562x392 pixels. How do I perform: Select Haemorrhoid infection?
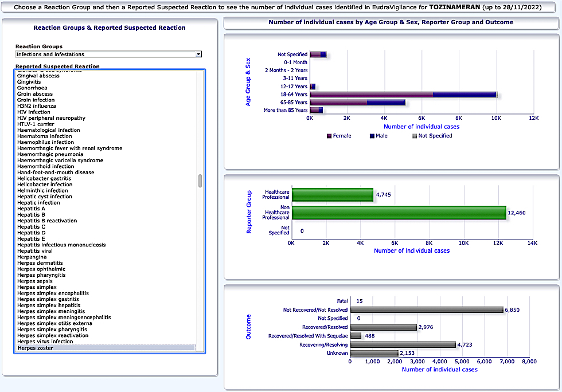[46, 166]
